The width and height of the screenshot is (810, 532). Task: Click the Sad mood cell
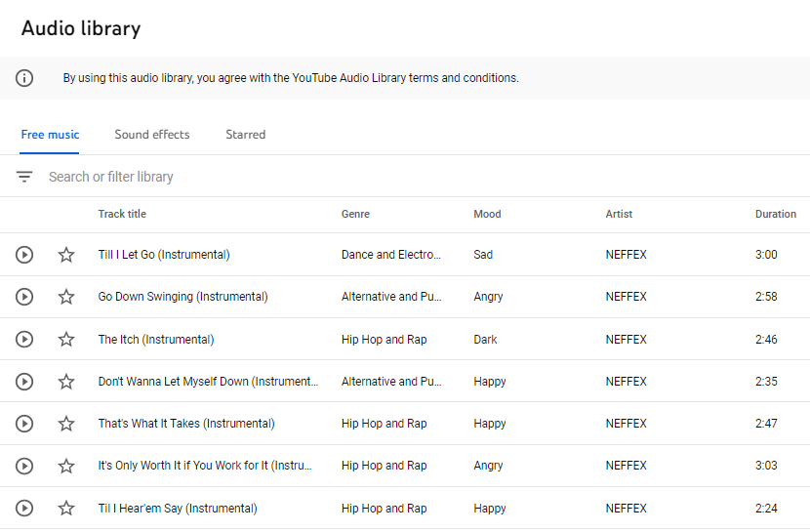[x=483, y=255]
